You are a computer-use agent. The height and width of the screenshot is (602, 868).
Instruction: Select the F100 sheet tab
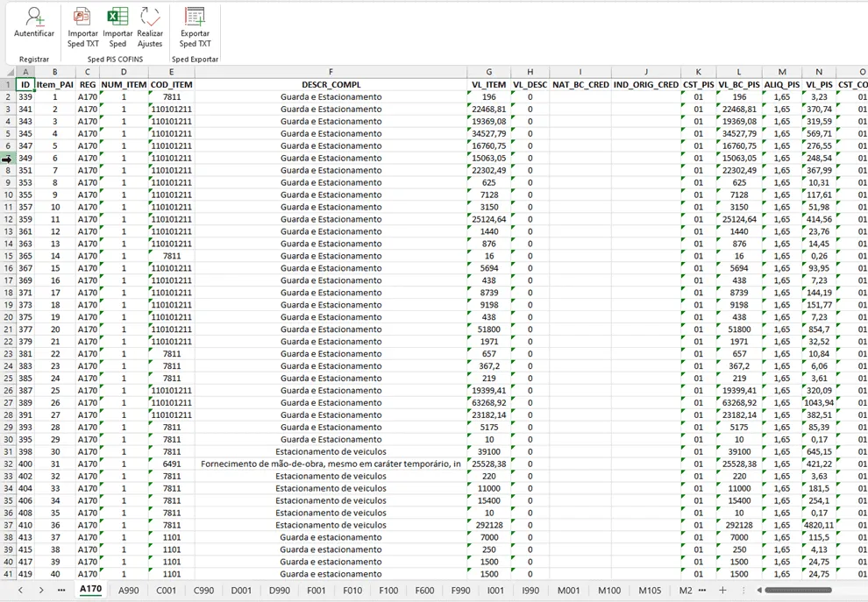pyautogui.click(x=388, y=591)
